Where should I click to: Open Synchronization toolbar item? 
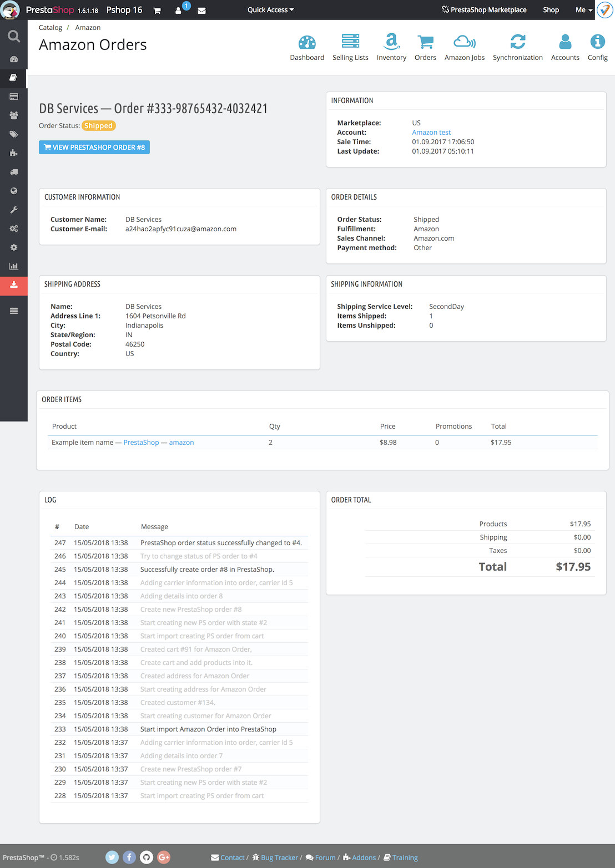[x=518, y=47]
